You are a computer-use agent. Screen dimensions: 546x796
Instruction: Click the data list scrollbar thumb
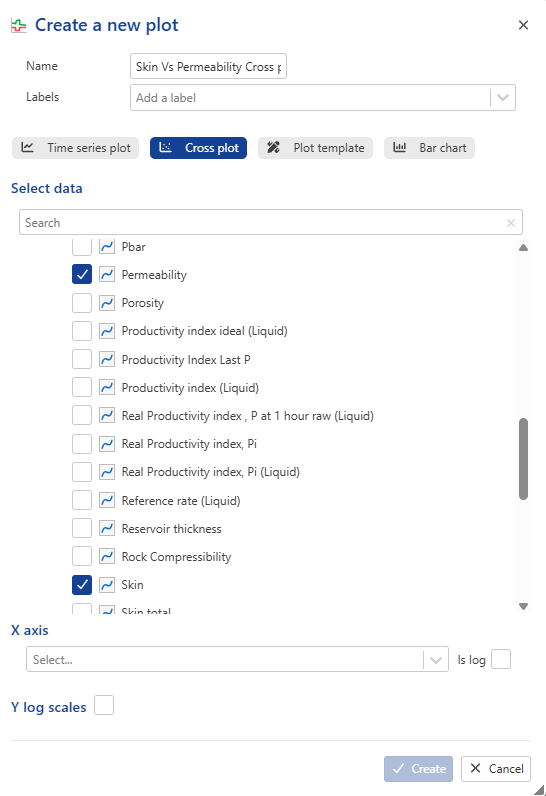(x=524, y=459)
